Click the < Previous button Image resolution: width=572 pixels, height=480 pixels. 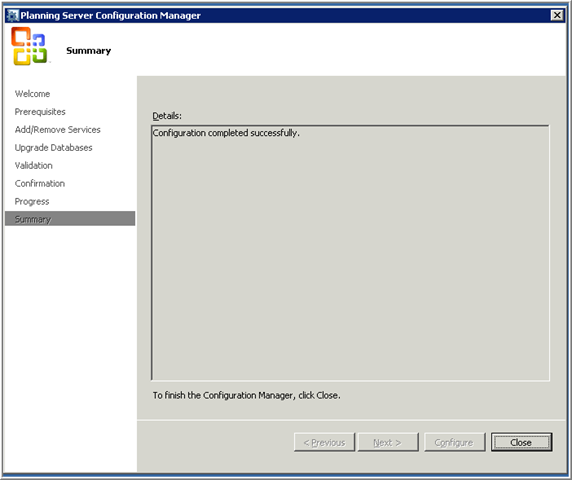(x=324, y=442)
